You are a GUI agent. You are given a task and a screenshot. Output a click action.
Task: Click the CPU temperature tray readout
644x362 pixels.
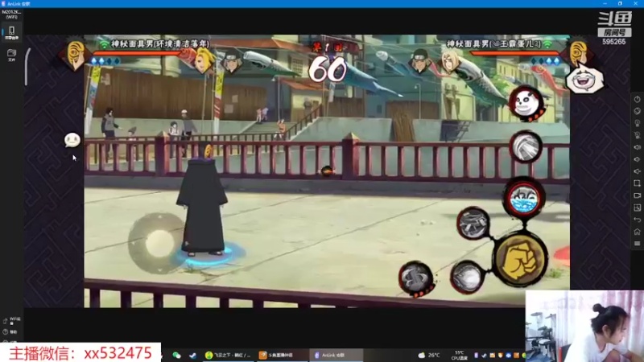(x=459, y=355)
